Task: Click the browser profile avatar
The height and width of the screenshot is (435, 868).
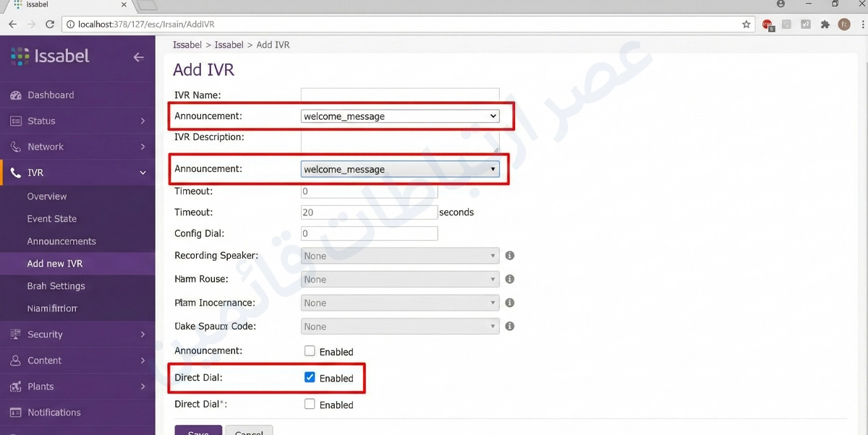Action: [x=843, y=24]
